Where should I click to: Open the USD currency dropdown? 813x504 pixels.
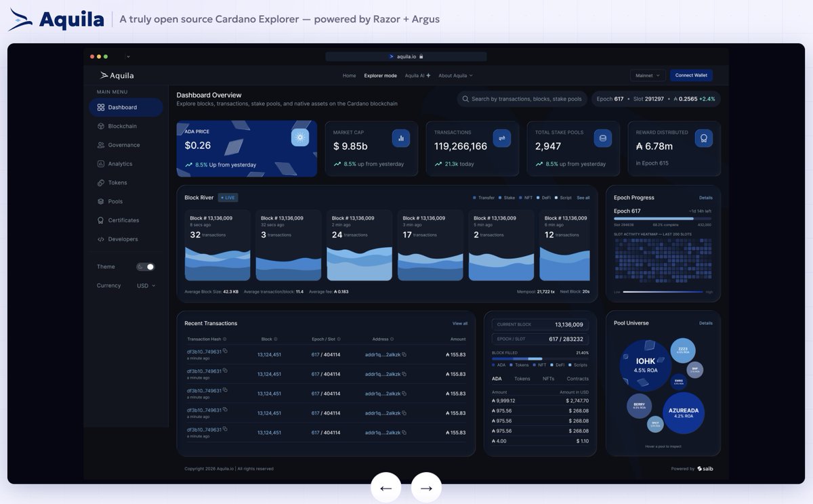pyautogui.click(x=146, y=286)
